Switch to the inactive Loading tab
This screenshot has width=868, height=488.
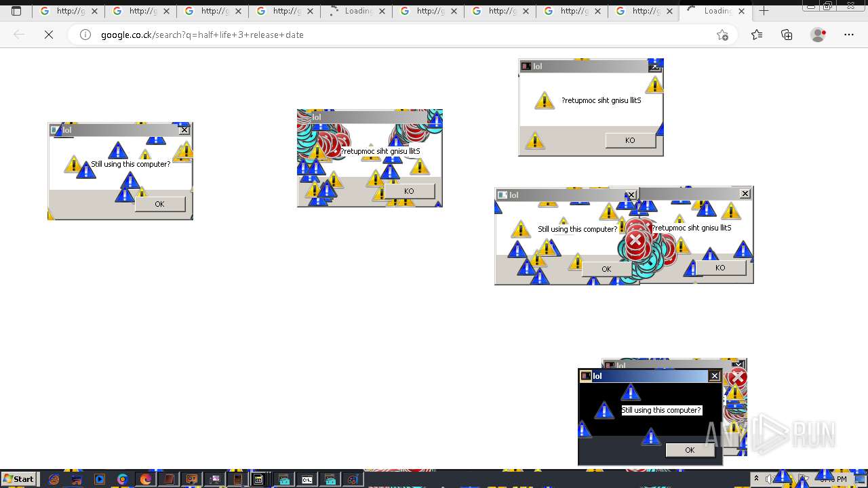pyautogui.click(x=355, y=11)
